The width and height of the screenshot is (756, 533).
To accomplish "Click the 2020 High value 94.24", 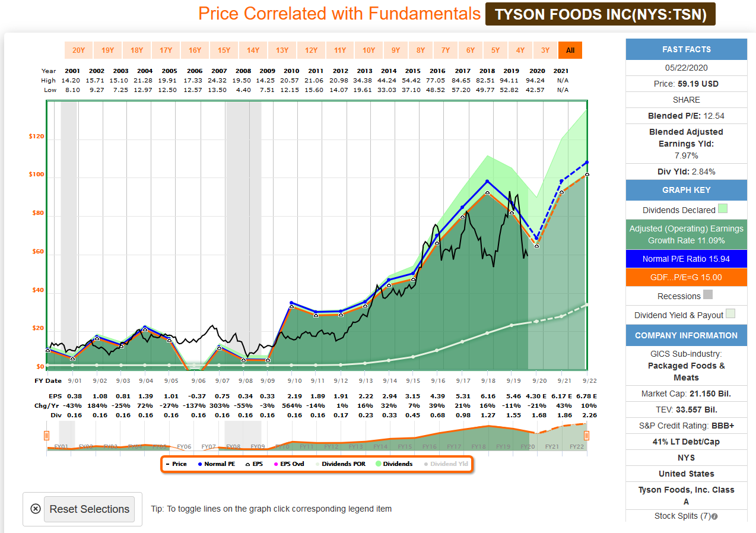I will click(x=535, y=80).
